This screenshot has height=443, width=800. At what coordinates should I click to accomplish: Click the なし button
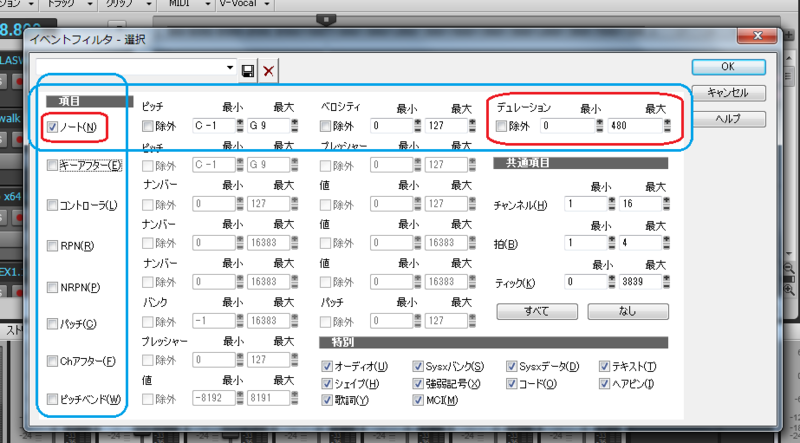[x=628, y=311]
